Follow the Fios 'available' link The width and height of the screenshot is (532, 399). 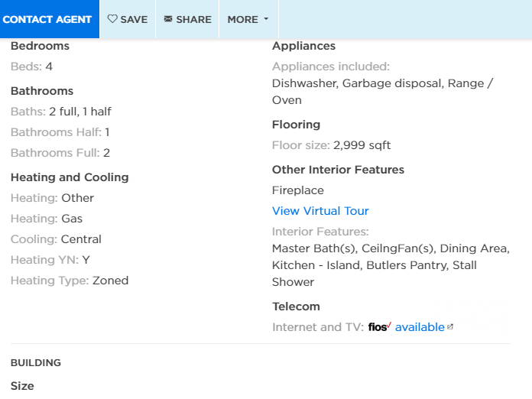419,327
